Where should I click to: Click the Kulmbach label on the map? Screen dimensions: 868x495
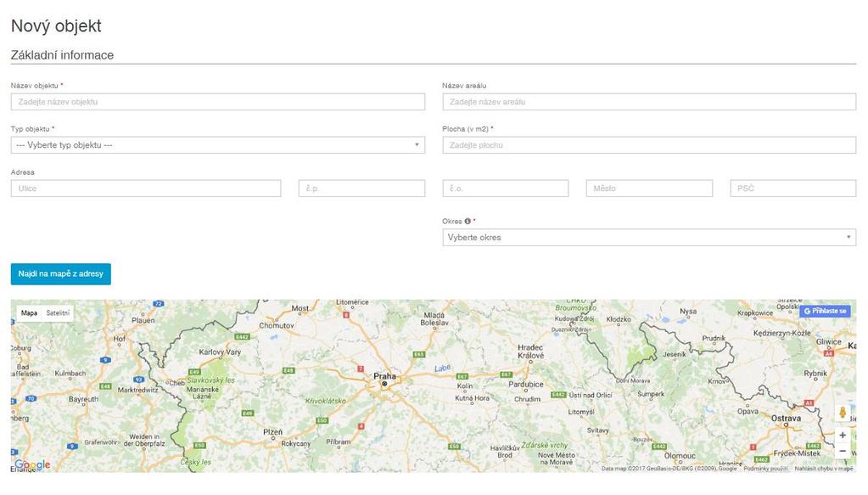[70, 374]
